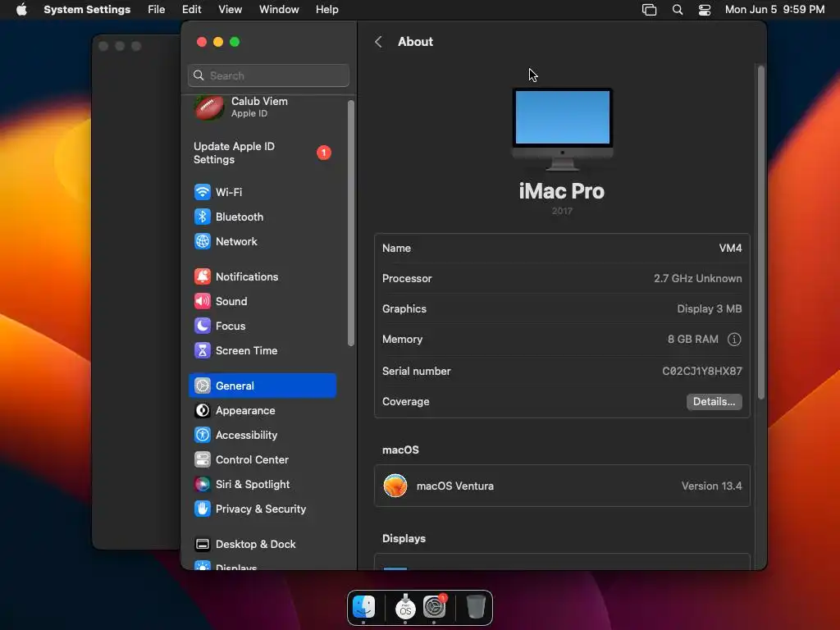The height and width of the screenshot is (630, 840).
Task: Click the Version 13.4 text
Action: pos(711,486)
